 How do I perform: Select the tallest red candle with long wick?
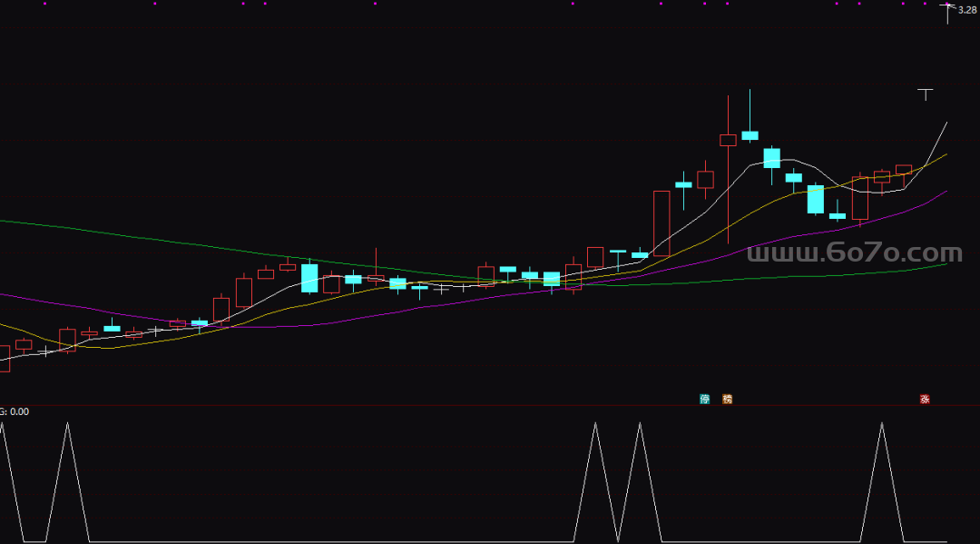tap(728, 140)
